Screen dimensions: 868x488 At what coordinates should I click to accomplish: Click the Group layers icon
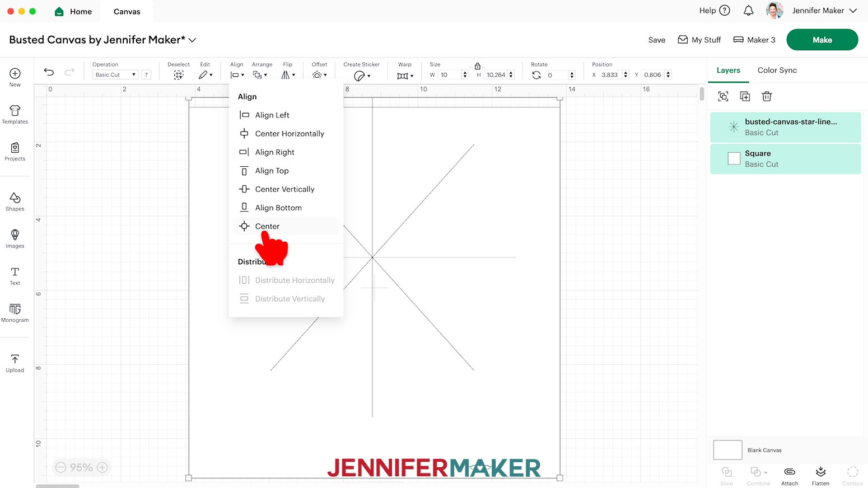click(723, 96)
